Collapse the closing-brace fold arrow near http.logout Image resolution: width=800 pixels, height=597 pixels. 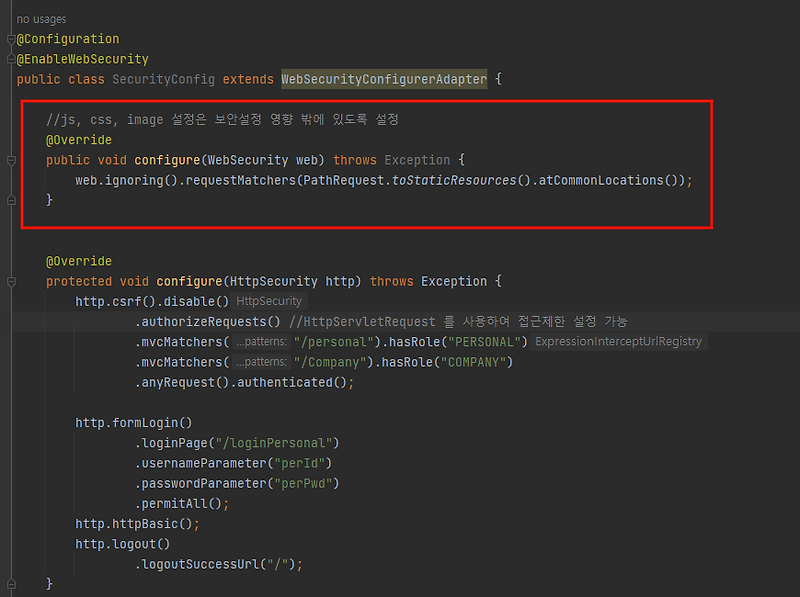click(10, 583)
